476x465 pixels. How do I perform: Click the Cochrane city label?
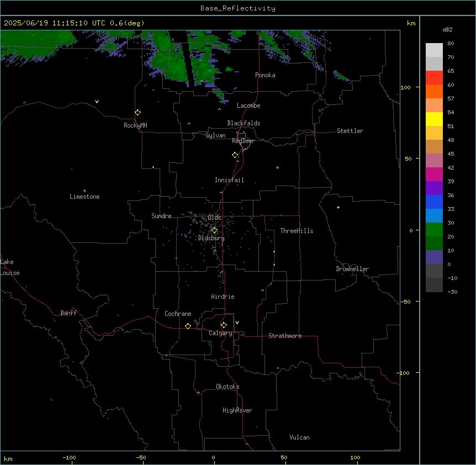click(178, 314)
